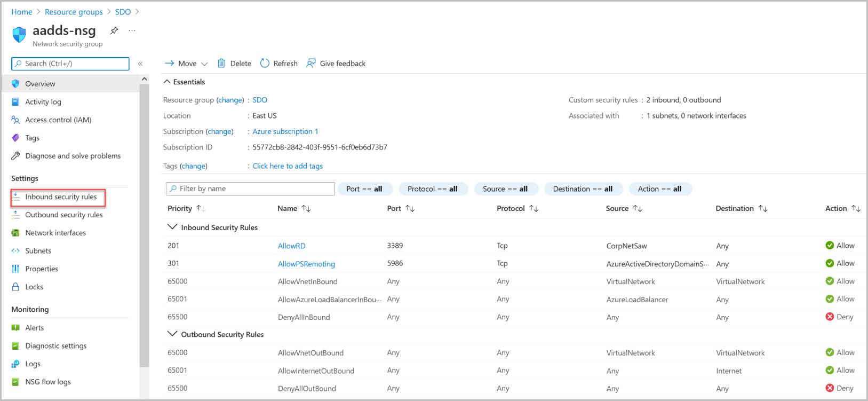Screen dimensions: 868x401
Task: Click the Tags sidebar icon
Action: click(15, 138)
